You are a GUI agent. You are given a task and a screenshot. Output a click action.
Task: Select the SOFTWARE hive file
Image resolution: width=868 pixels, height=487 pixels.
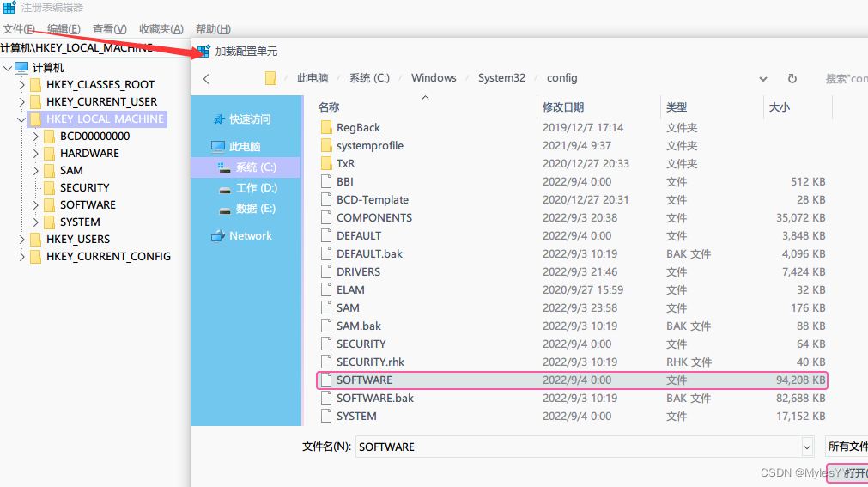click(572, 380)
